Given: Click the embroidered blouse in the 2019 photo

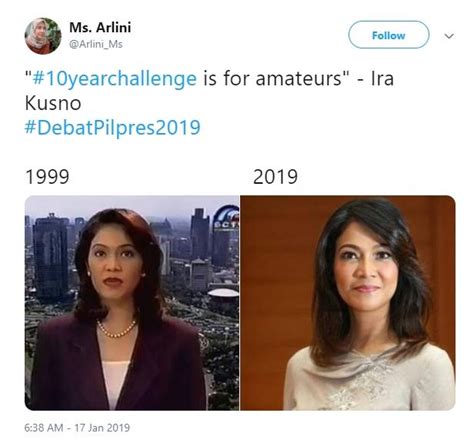Looking at the screenshot, I should coord(369,378).
